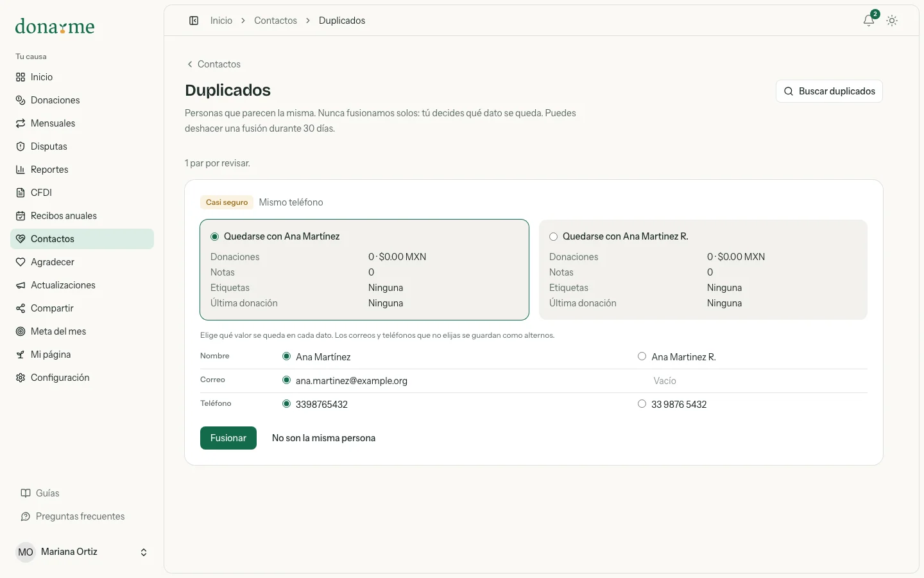Click the Inicio grid icon in sidebar
The image size is (924, 578).
21,77
